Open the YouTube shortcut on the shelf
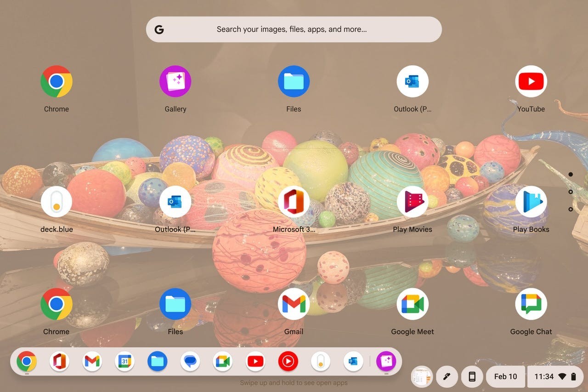 (x=255, y=362)
